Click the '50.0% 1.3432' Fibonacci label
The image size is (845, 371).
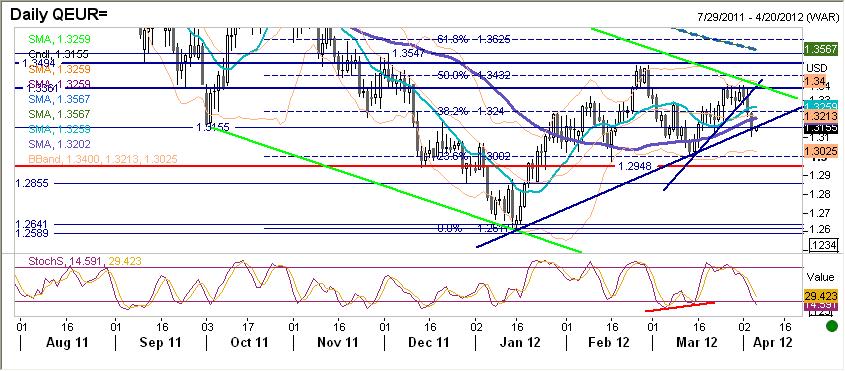click(x=473, y=75)
